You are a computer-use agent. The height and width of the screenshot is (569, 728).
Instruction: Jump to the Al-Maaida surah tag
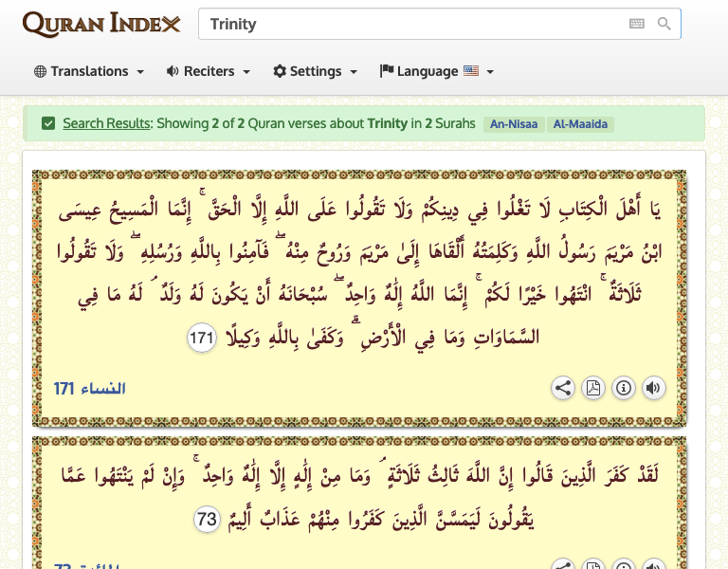pyautogui.click(x=580, y=124)
